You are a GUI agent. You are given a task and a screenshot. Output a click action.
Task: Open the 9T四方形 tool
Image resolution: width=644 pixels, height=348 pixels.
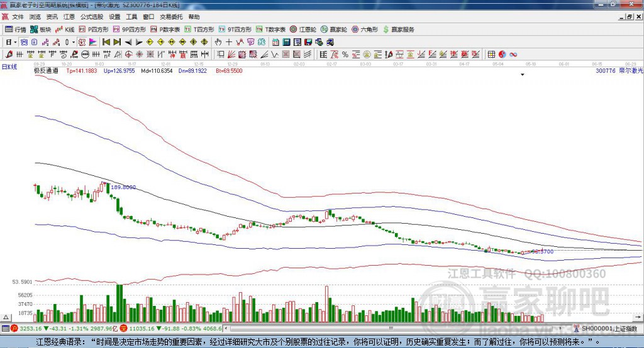click(235, 30)
